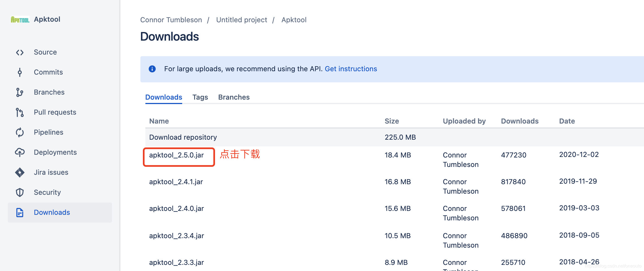
Task: Click the Commits icon in sidebar
Action: [x=20, y=72]
